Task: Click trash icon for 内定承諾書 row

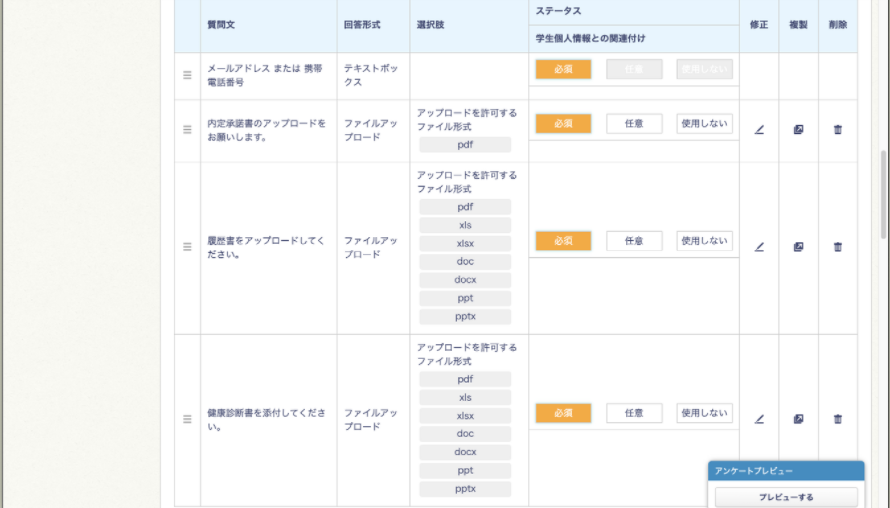Action: pos(838,130)
